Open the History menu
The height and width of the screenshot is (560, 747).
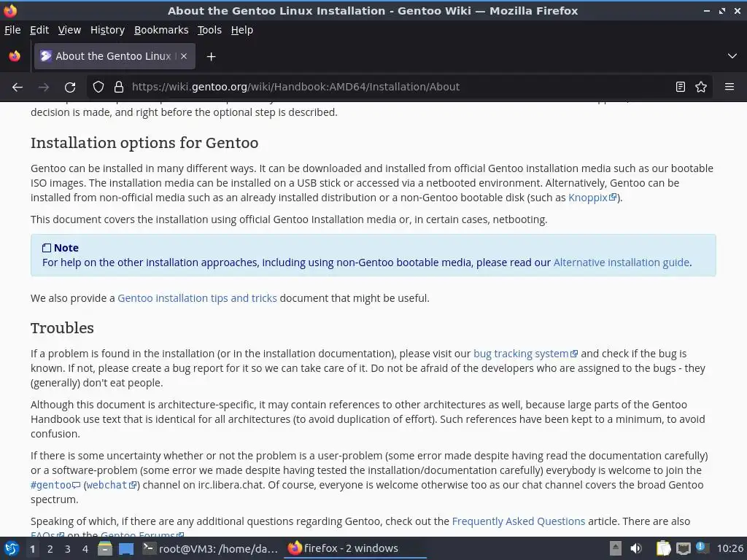tap(107, 30)
